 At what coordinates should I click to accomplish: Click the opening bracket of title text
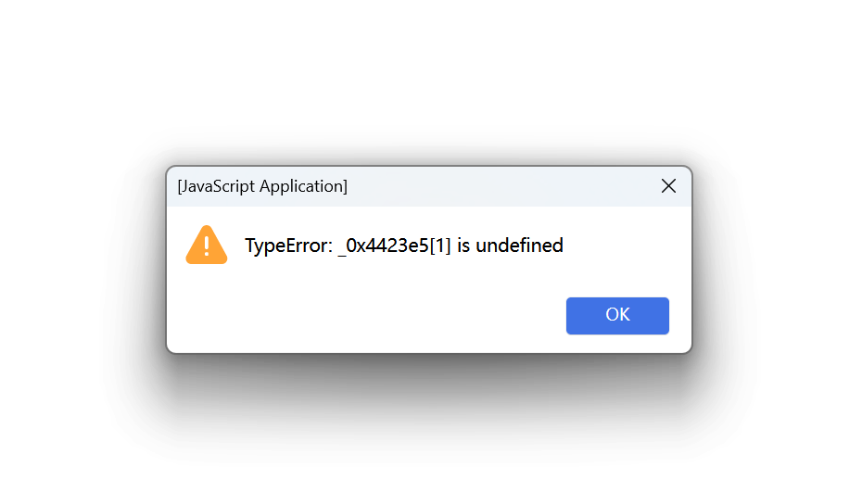click(x=179, y=186)
